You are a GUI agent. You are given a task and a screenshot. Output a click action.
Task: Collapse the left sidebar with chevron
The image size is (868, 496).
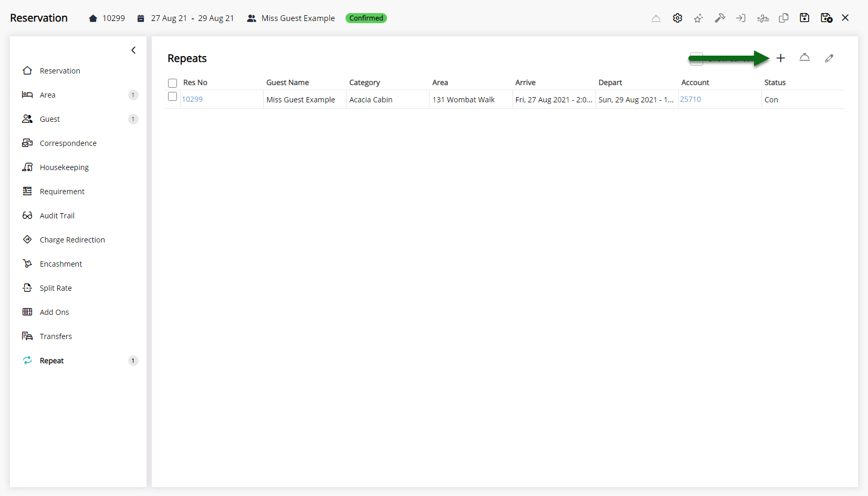point(133,50)
